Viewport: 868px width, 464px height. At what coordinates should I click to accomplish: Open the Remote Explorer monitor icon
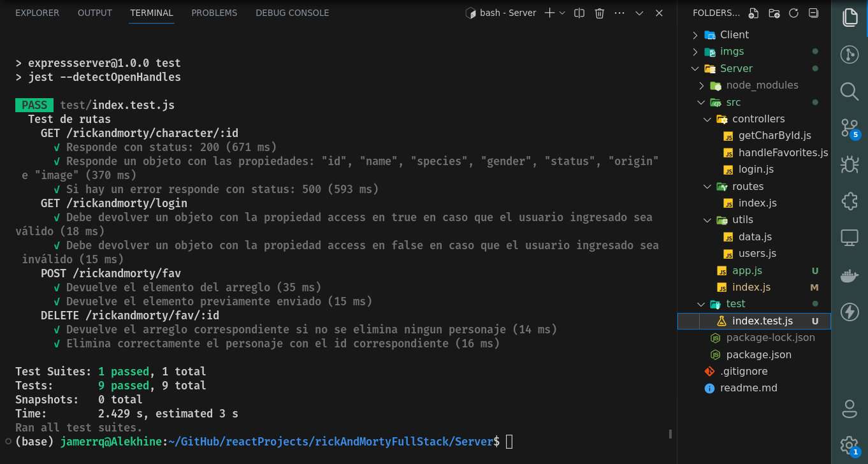coord(849,238)
